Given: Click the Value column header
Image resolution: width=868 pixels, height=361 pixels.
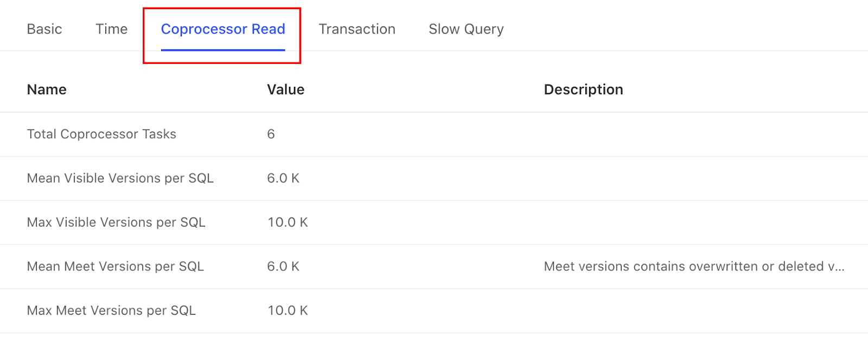Looking at the screenshot, I should point(285,89).
